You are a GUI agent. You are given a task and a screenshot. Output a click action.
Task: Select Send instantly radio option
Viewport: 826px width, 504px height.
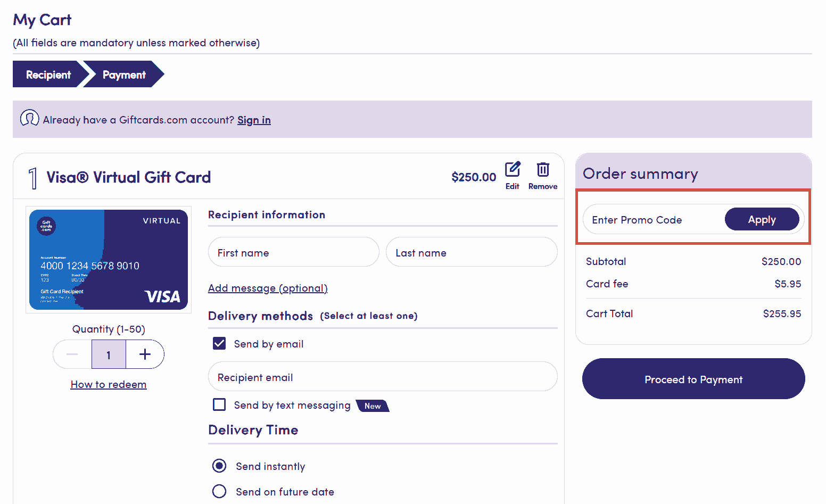click(219, 466)
